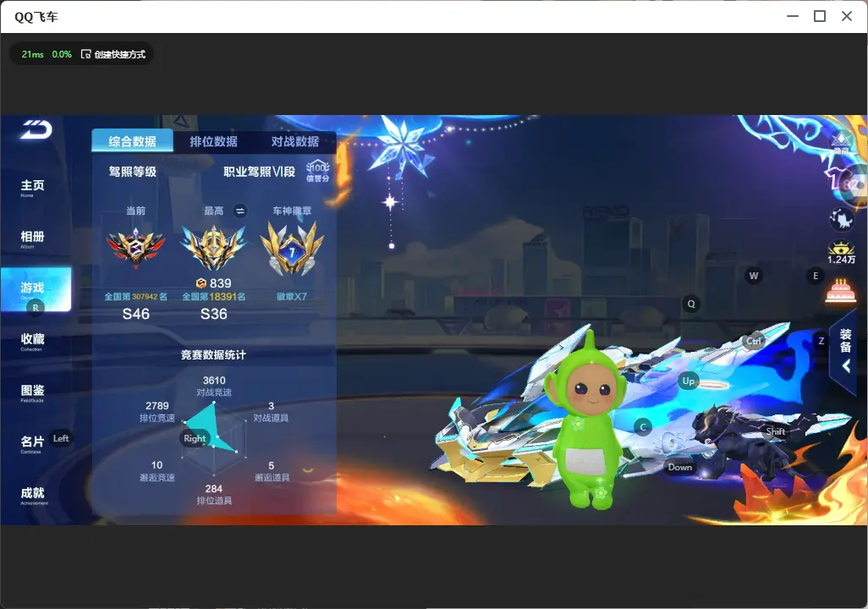Click the green character avatar
The image size is (868, 609).
589,420
